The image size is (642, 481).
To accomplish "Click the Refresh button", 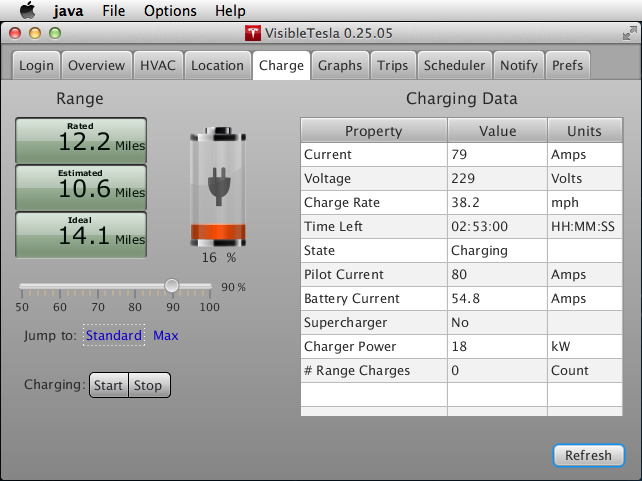I will pyautogui.click(x=588, y=455).
